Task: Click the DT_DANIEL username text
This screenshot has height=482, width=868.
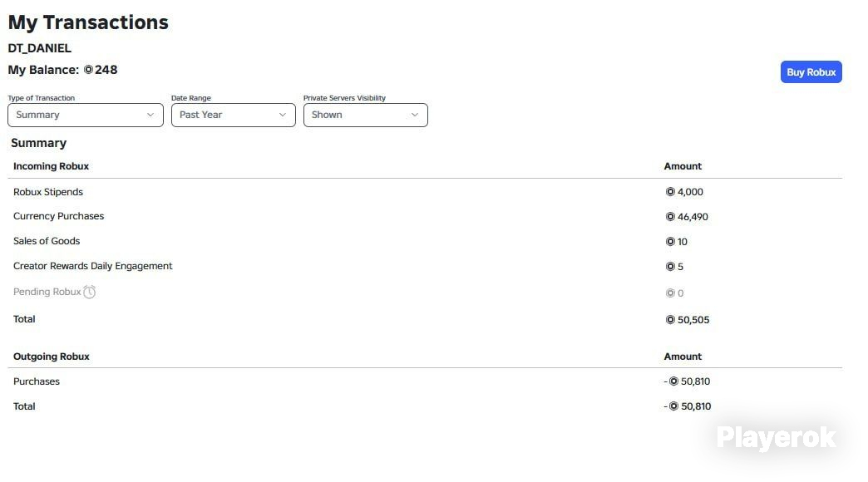Action: tap(39, 48)
